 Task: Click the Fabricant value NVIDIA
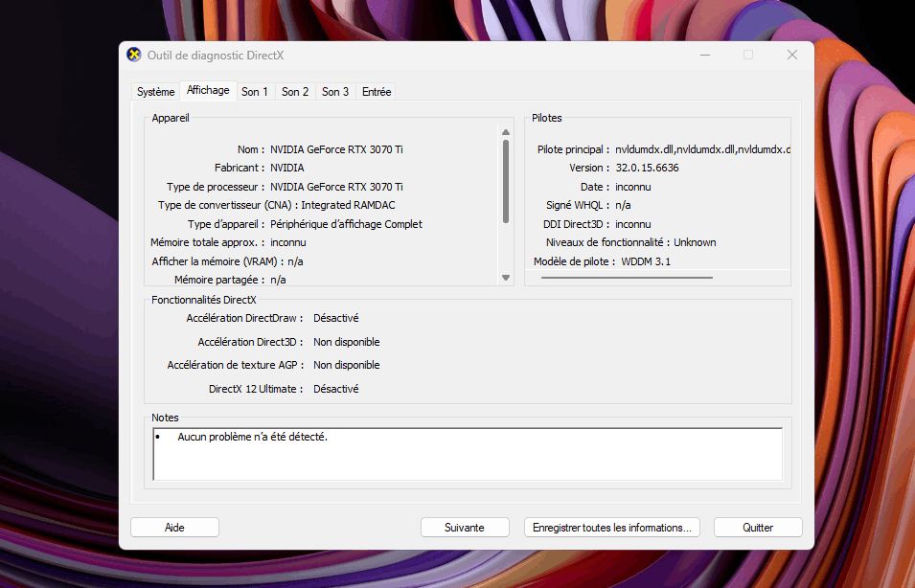tap(287, 168)
